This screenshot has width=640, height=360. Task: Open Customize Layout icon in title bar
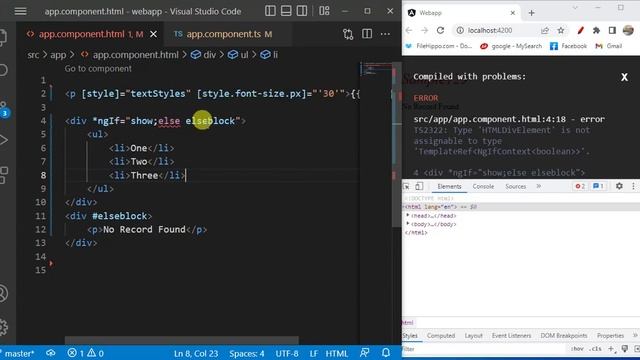pyautogui.click(x=324, y=11)
